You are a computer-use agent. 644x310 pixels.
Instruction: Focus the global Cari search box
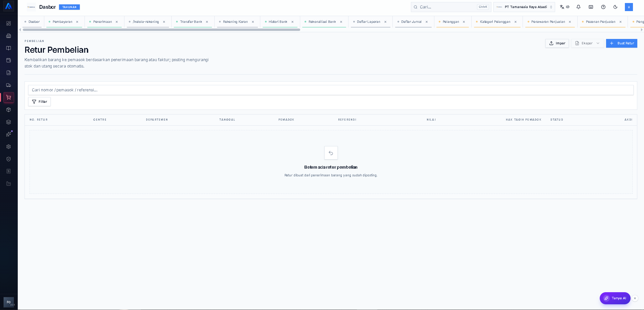pos(451,7)
